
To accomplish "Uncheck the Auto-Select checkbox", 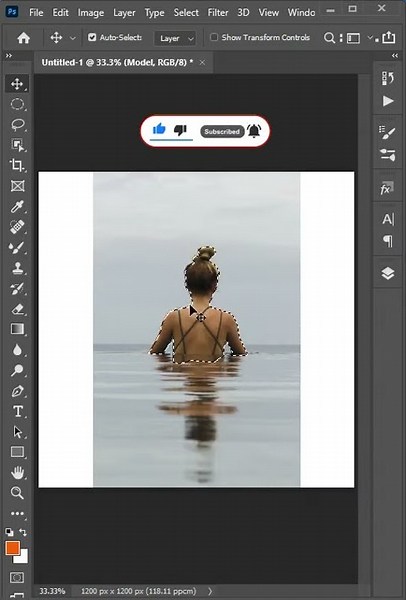I will (x=92, y=37).
